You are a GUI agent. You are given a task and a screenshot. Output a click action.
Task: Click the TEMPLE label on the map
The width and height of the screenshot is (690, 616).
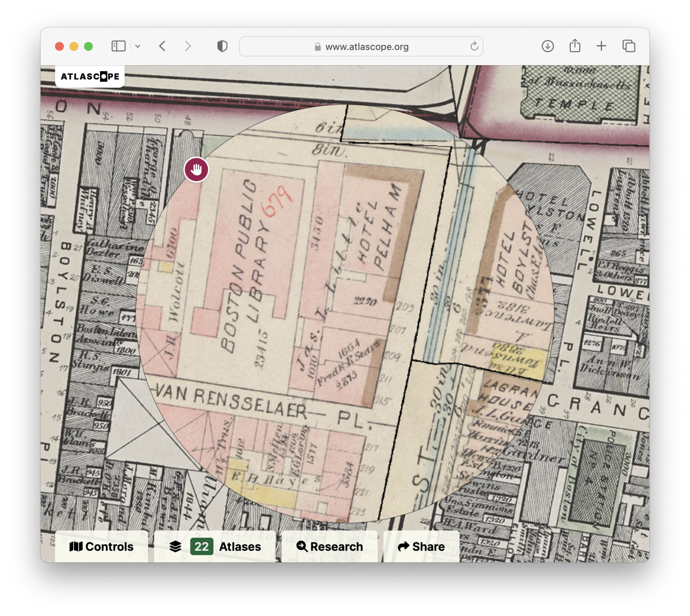point(575,104)
